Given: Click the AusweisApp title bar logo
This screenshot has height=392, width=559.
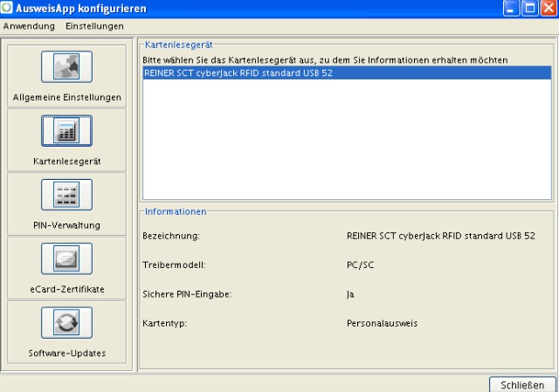Looking at the screenshot, I should pyautogui.click(x=7, y=8).
